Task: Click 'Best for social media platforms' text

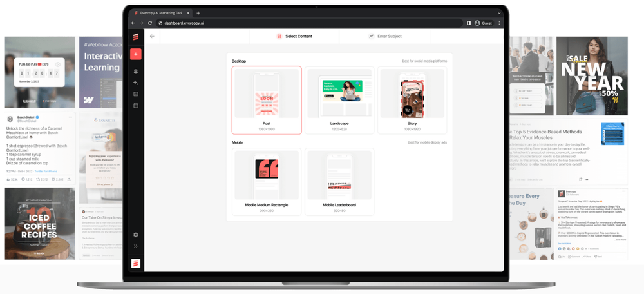Action: click(424, 61)
